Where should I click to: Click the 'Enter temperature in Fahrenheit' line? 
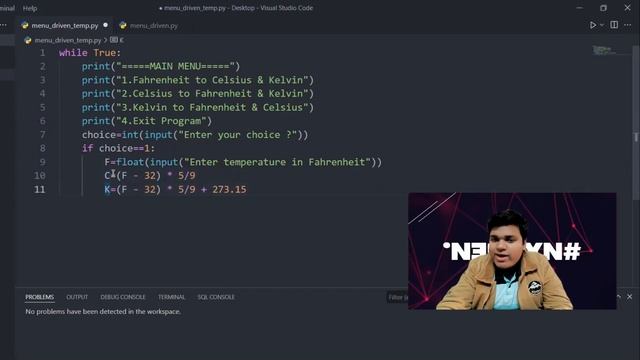pyautogui.click(x=243, y=162)
